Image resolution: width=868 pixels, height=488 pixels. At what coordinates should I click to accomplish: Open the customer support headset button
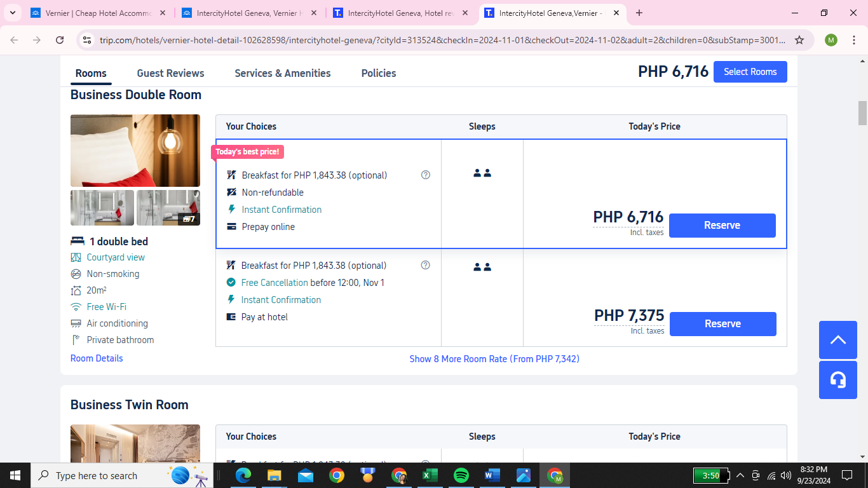click(838, 380)
